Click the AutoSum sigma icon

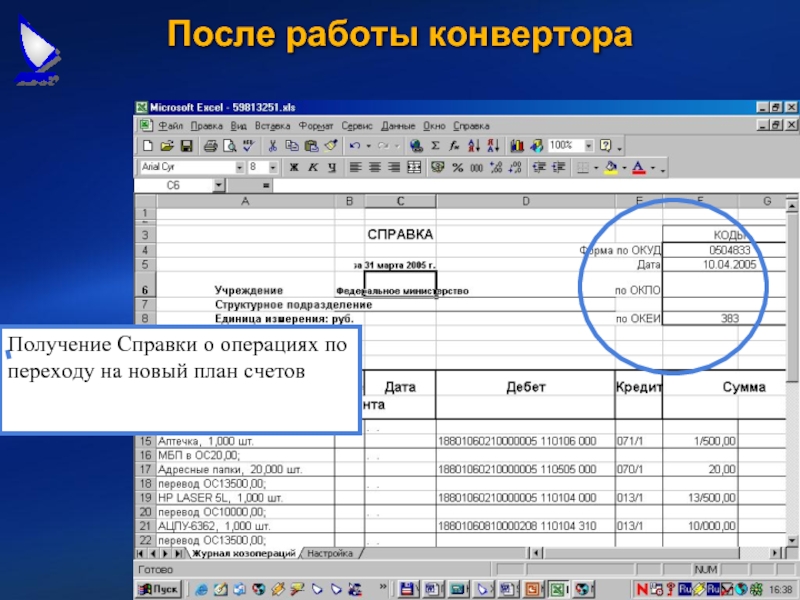pos(435,146)
